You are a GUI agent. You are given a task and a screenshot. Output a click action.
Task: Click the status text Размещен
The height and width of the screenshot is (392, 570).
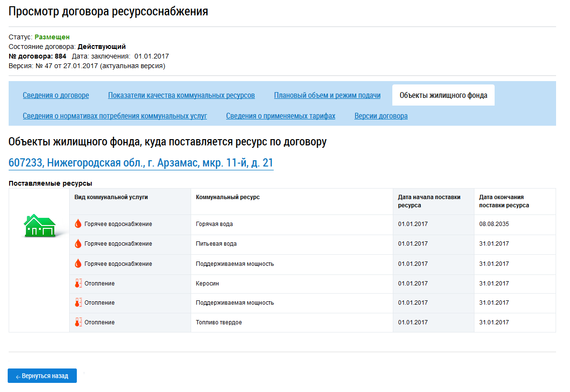point(52,37)
